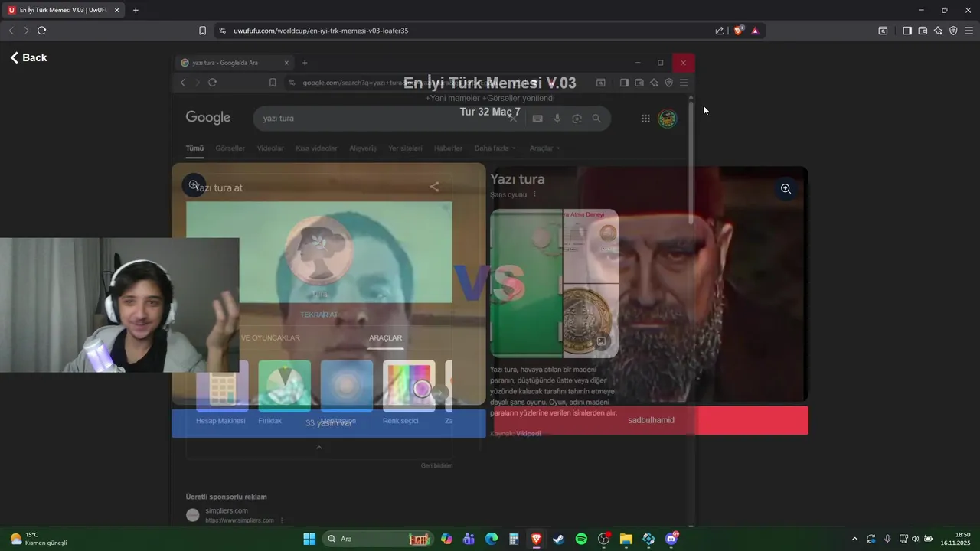Open the clock showing 18:50
Screen dimensions: 980x551
(x=955, y=539)
